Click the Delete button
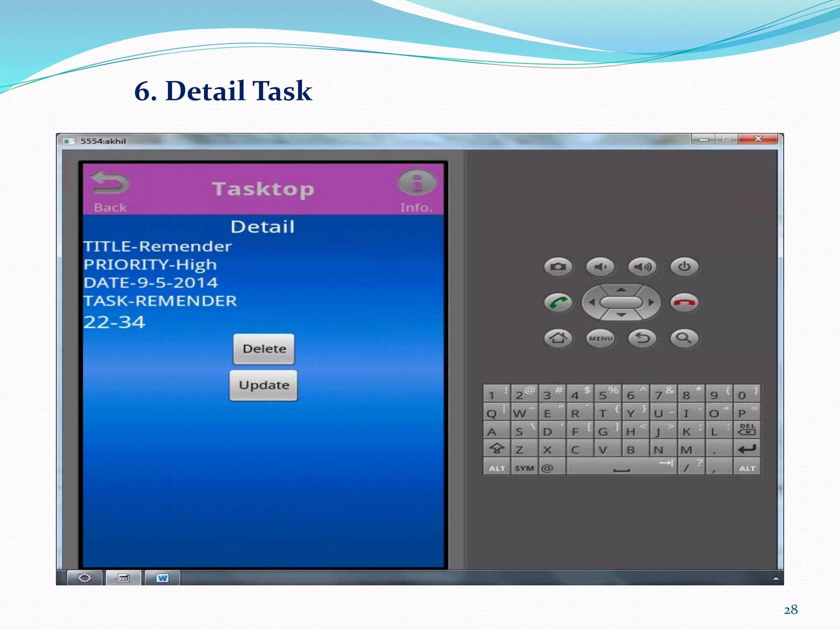This screenshot has height=630, width=840. (264, 349)
